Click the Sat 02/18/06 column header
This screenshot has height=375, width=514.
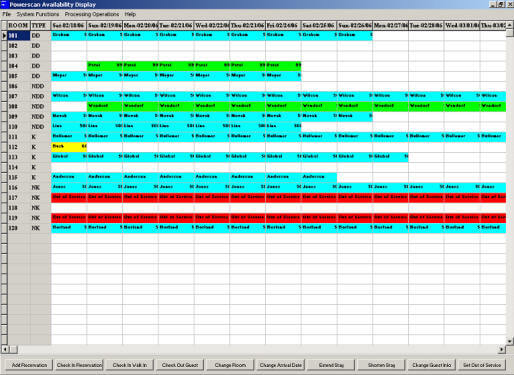click(69, 25)
